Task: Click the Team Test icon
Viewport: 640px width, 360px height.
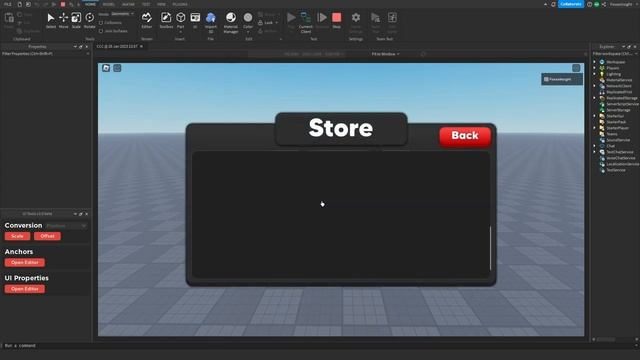Action: click(x=375, y=18)
